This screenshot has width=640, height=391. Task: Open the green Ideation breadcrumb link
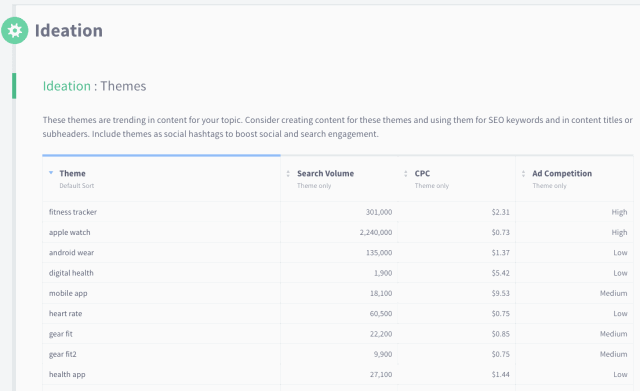[67, 86]
